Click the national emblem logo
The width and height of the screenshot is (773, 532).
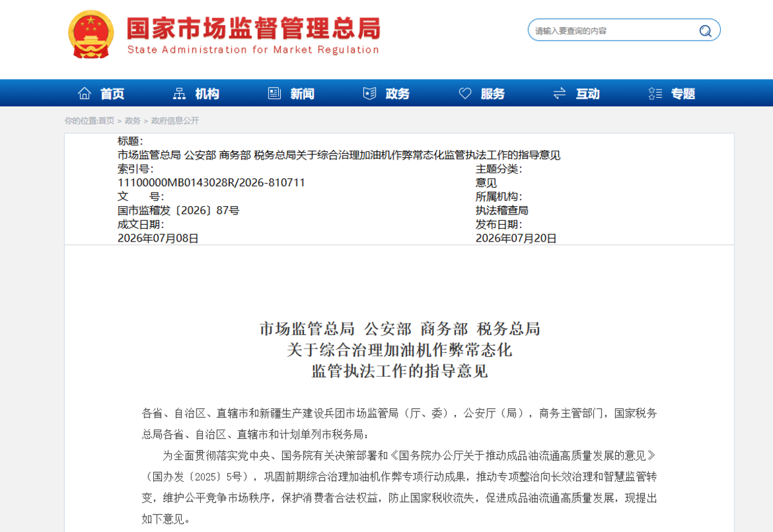[x=91, y=33]
